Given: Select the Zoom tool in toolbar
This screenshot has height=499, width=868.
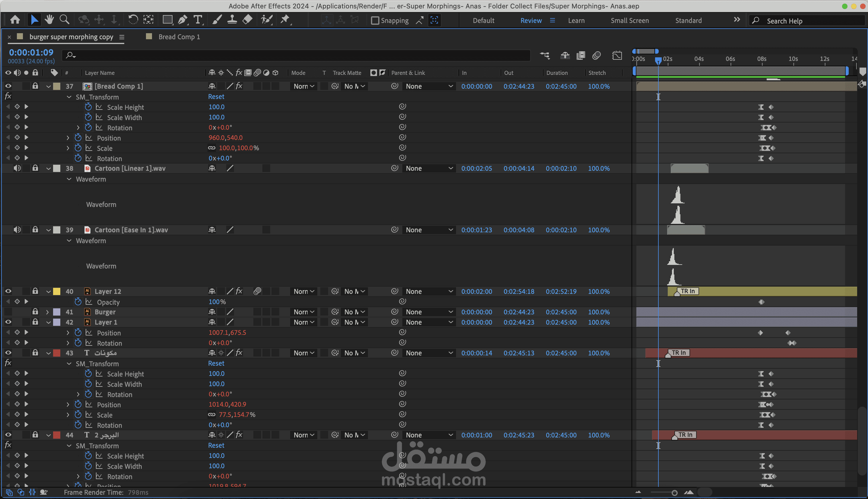Looking at the screenshot, I should (x=64, y=20).
